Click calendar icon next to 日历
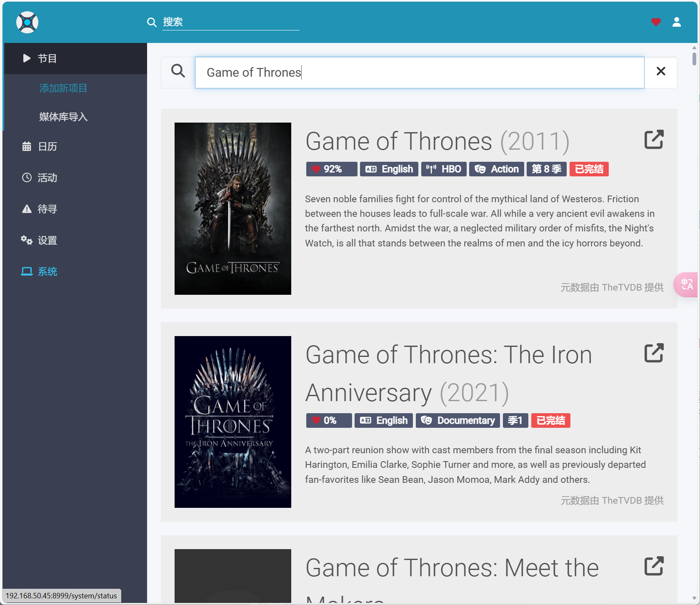This screenshot has width=700, height=605. (x=27, y=146)
